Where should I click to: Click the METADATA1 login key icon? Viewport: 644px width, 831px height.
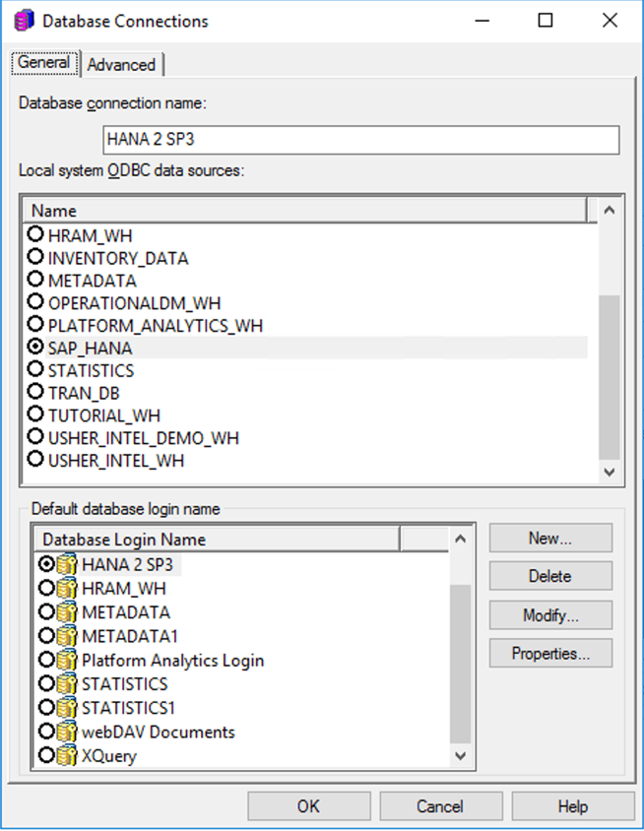point(67,636)
